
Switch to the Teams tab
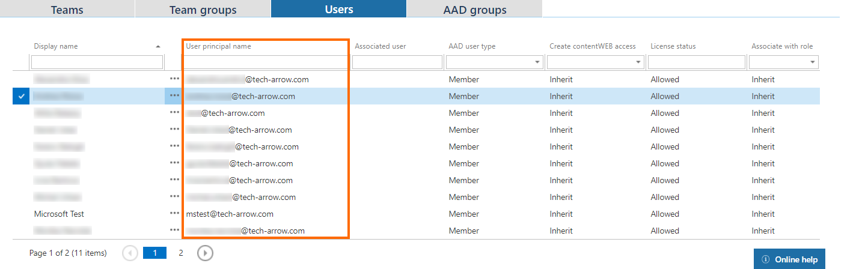pos(67,10)
